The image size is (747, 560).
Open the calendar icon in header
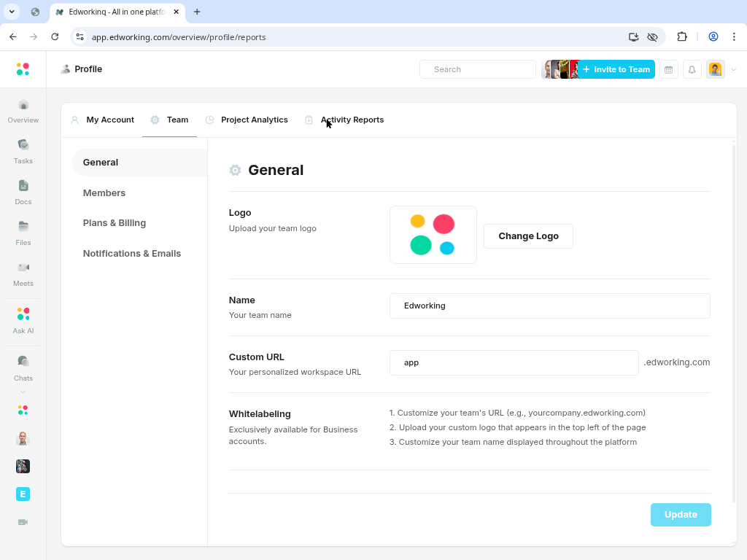point(668,69)
